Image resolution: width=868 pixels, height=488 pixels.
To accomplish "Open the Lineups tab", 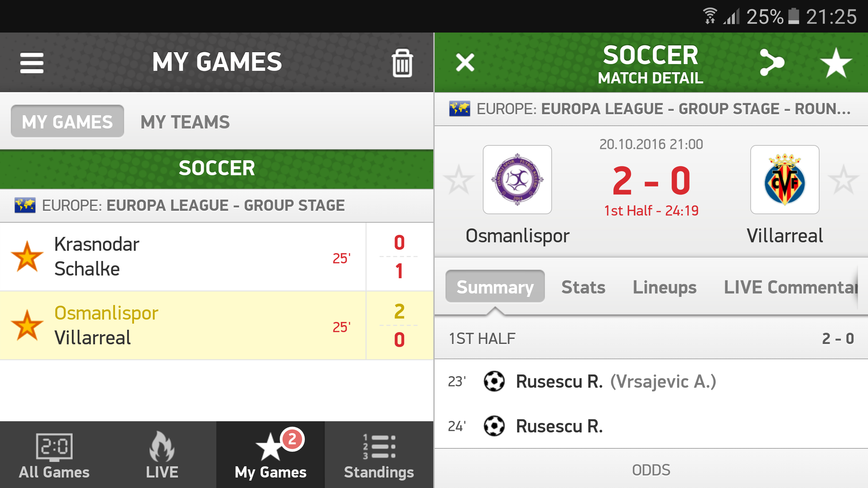I will point(665,287).
